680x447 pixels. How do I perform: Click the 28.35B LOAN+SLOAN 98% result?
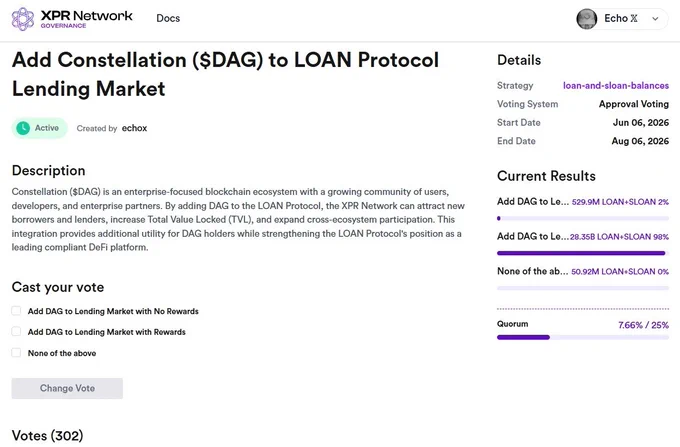619,237
